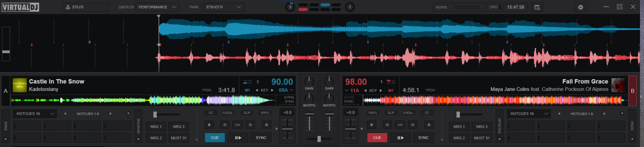Select deck B tab labeled B
Viewport: 644px width, 147px height.
point(633,91)
